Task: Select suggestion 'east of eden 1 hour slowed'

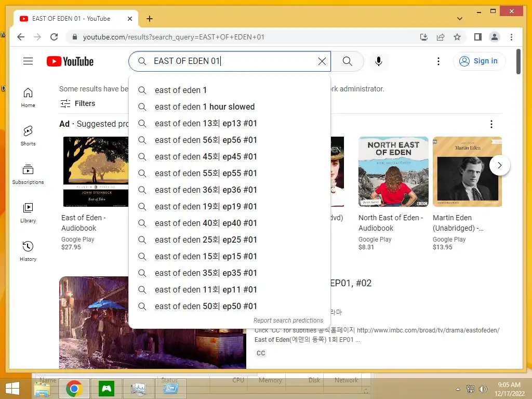Action: [x=229, y=107]
